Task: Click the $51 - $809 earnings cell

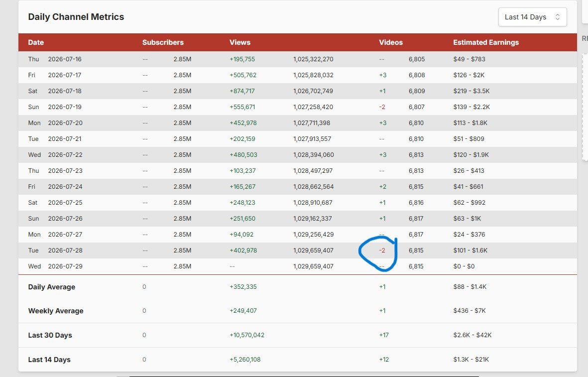Action: [x=469, y=139]
